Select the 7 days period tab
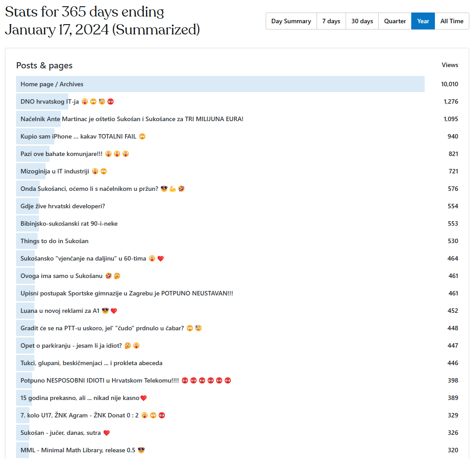The width and height of the screenshot is (476, 459). click(x=331, y=21)
